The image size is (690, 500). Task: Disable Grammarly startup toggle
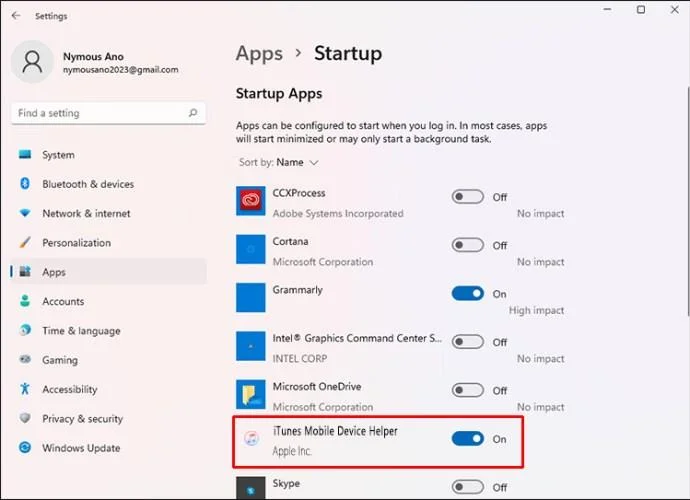point(467,294)
